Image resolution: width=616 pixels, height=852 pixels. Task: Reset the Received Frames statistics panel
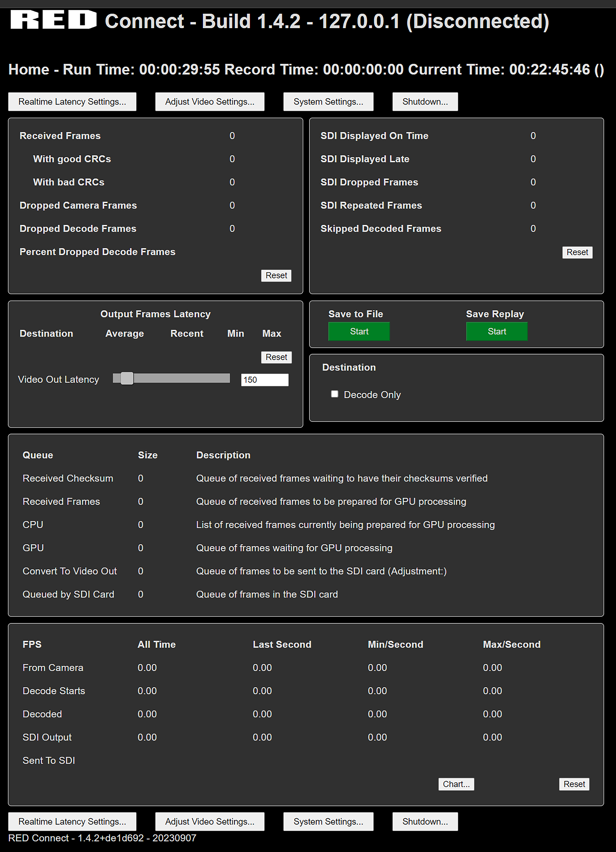[276, 275]
